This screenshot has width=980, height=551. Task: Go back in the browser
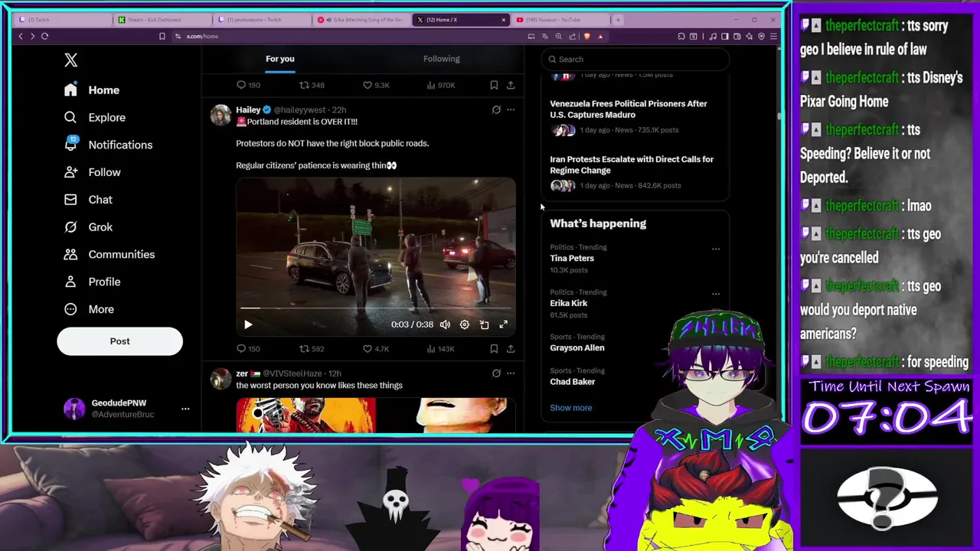[x=21, y=36]
